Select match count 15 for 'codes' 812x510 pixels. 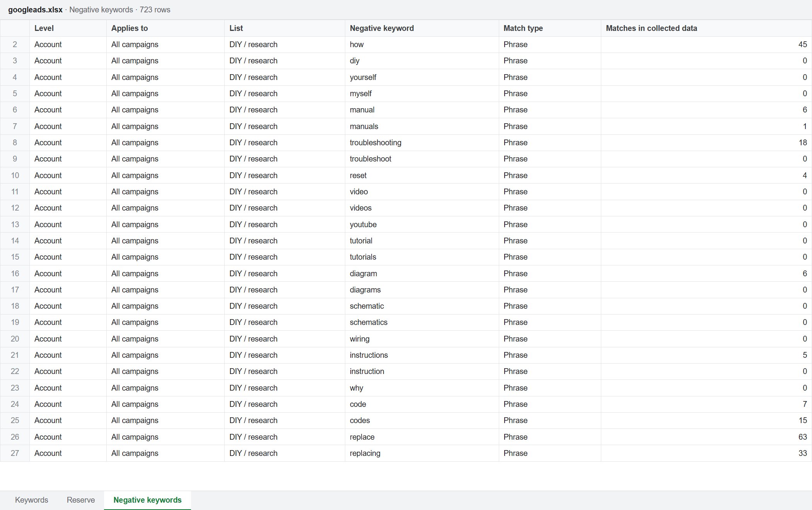click(706, 420)
